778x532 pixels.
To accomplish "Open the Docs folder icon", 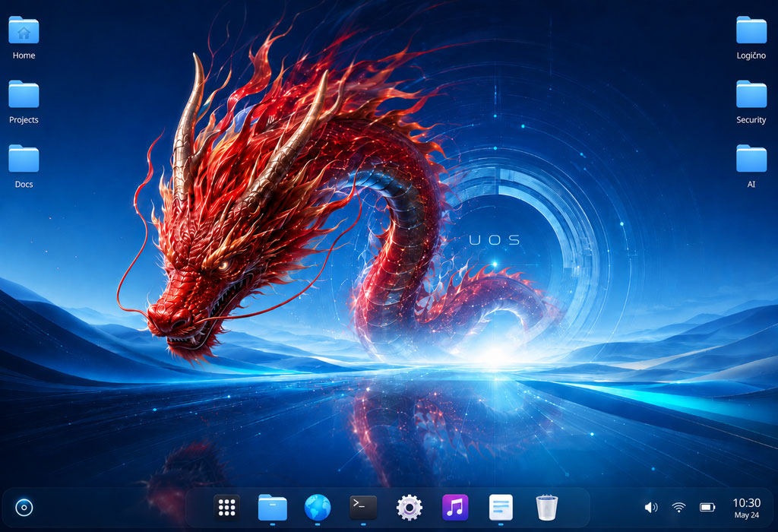I will 24,159.
